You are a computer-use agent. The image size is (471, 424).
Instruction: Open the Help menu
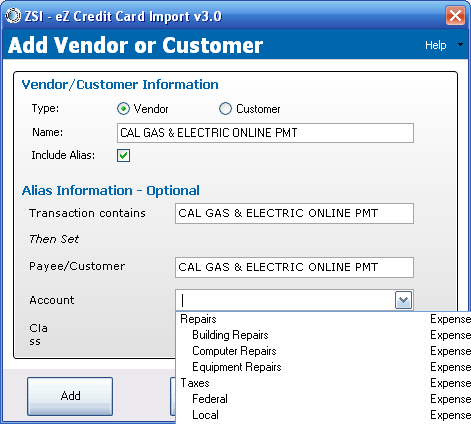click(435, 45)
